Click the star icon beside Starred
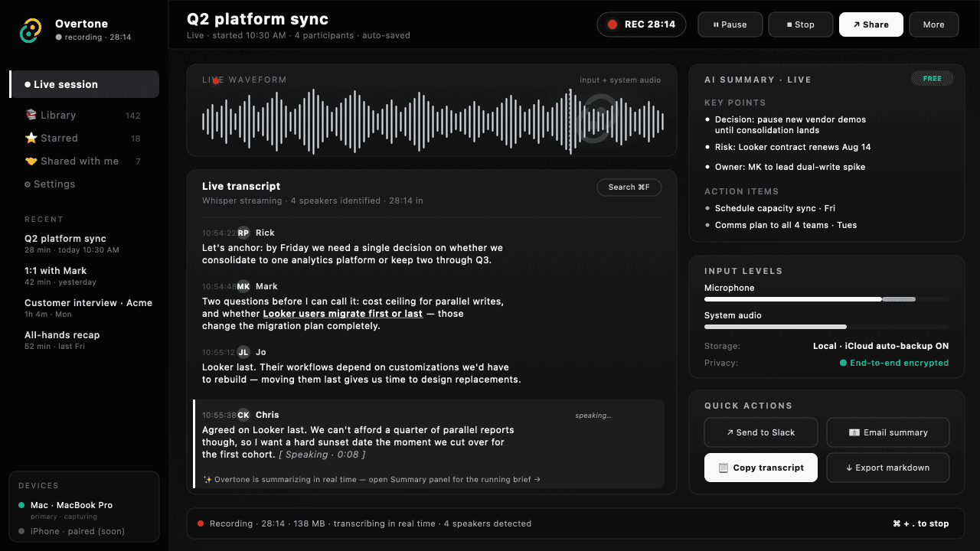 click(31, 138)
